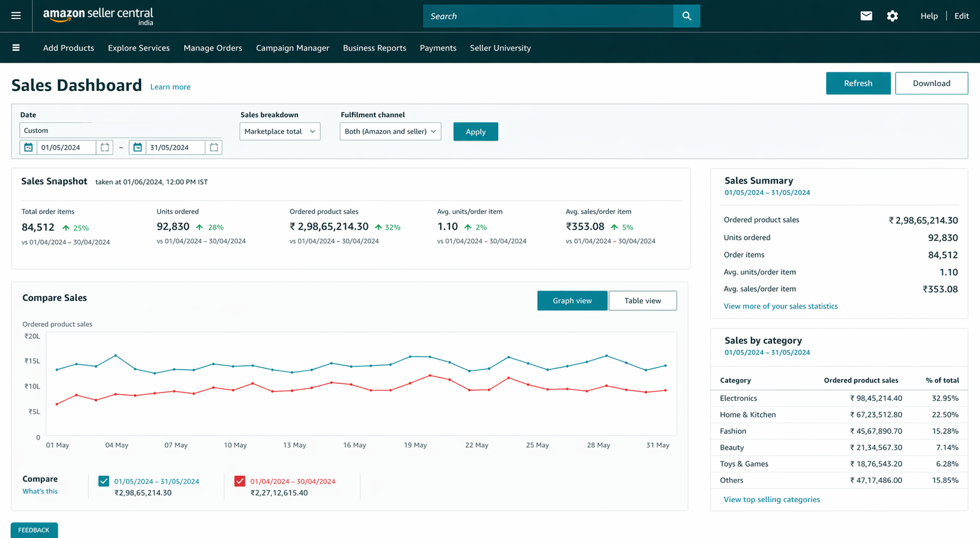
Task: Toggle the 01/04/2024 – 30/04/2024 comparison checkbox
Action: [240, 481]
